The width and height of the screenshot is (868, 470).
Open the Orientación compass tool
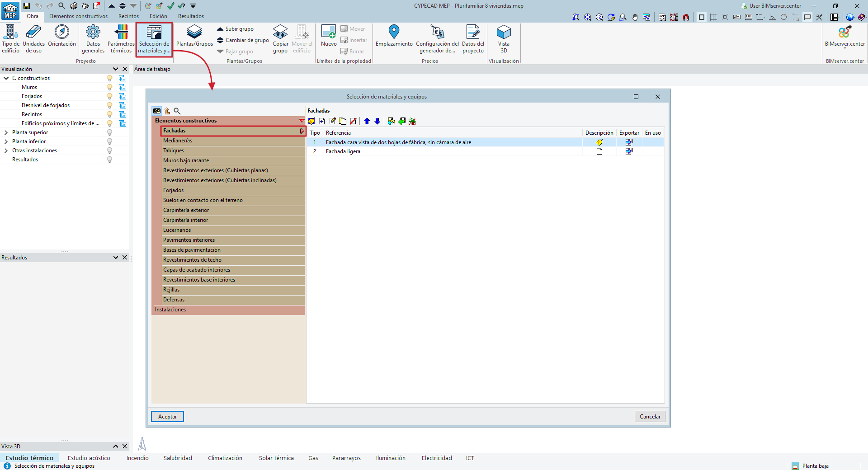[62, 33]
